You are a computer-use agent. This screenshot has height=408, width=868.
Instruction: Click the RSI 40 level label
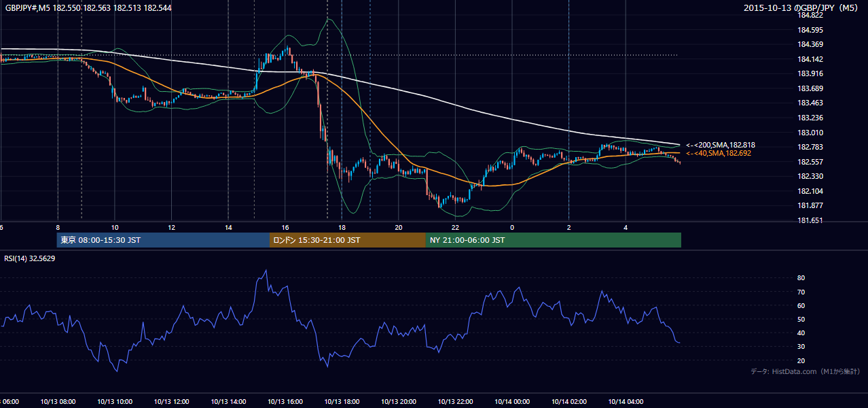(x=801, y=333)
